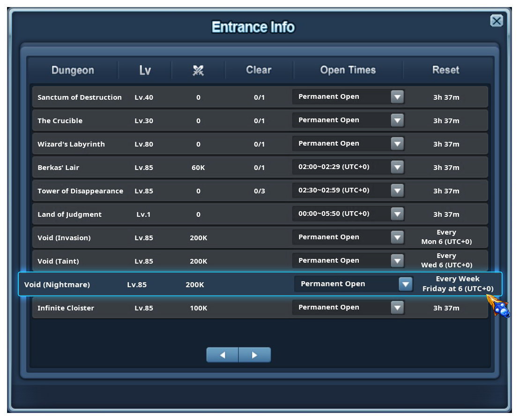This screenshot has width=519, height=420.
Task: Open Land of Judgment times dropdown arrow
Action: point(397,214)
